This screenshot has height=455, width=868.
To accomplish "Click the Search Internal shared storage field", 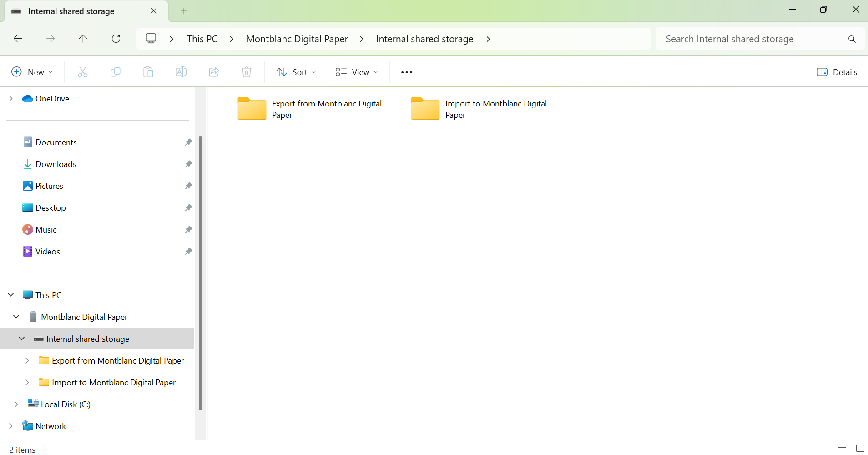I will pyautogui.click(x=751, y=39).
